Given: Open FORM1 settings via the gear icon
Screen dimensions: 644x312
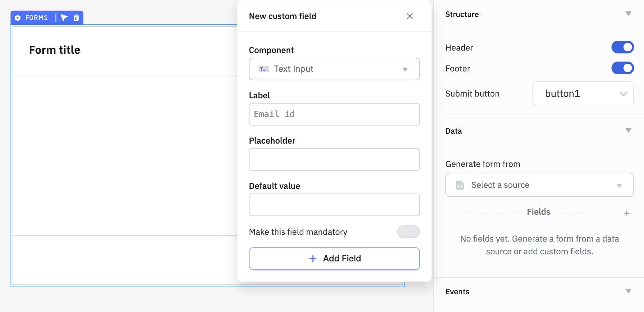Looking at the screenshot, I should point(17,17).
